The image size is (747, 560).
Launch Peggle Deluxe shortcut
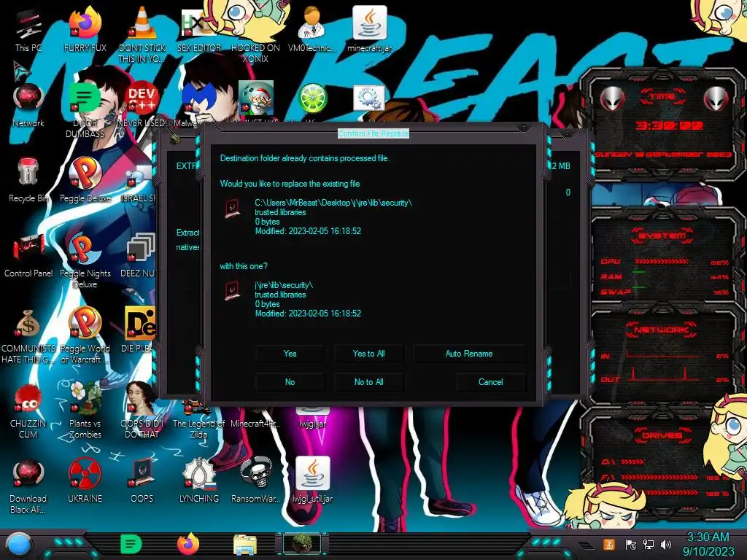(85, 180)
